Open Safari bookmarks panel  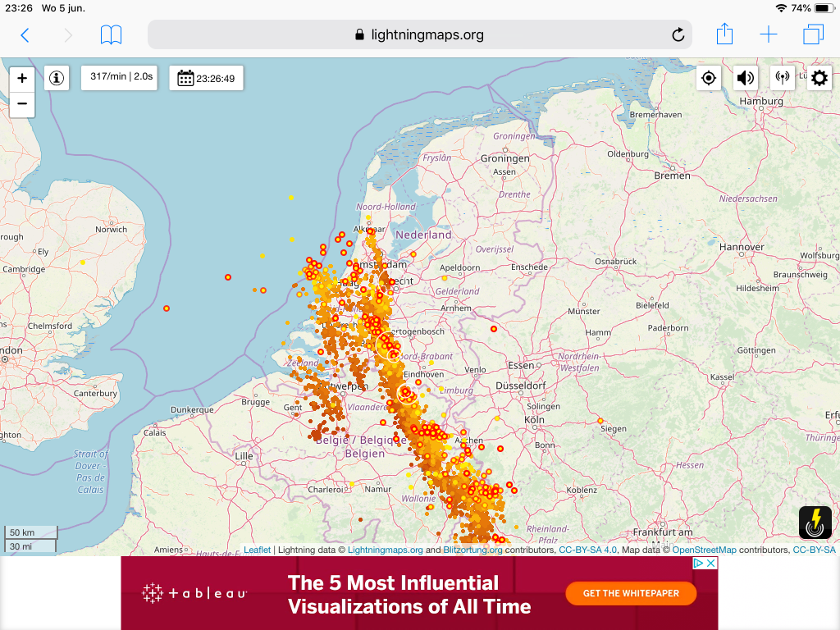(111, 34)
